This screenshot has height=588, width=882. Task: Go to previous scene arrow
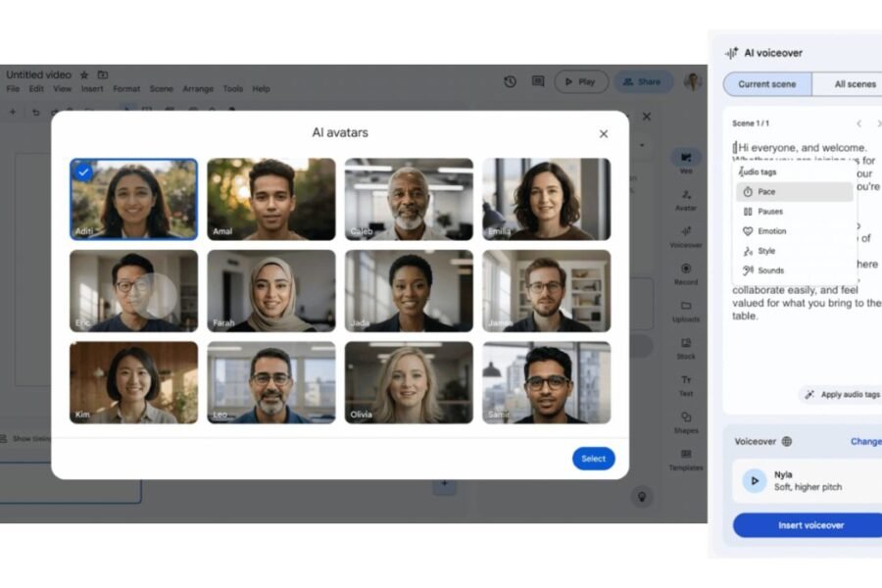[x=858, y=123]
